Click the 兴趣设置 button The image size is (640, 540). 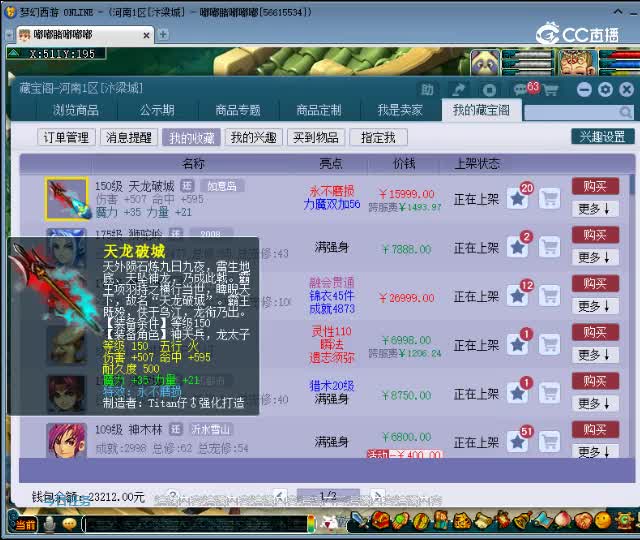click(x=603, y=137)
